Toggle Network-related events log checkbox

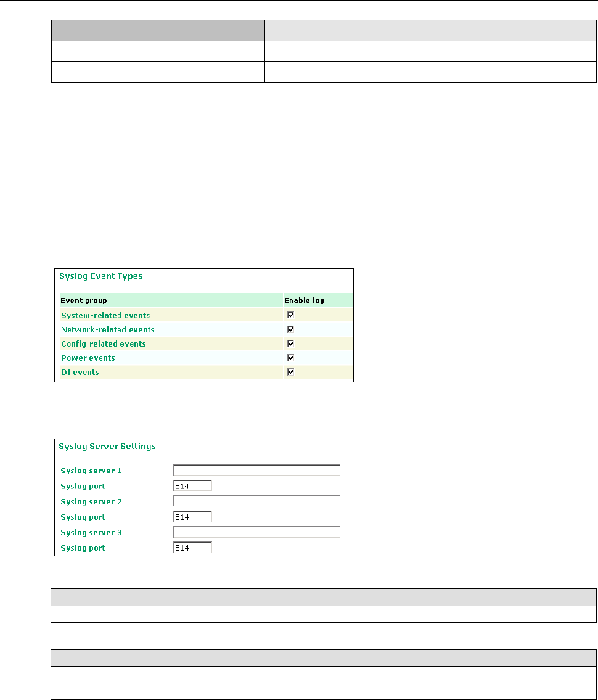(290, 329)
